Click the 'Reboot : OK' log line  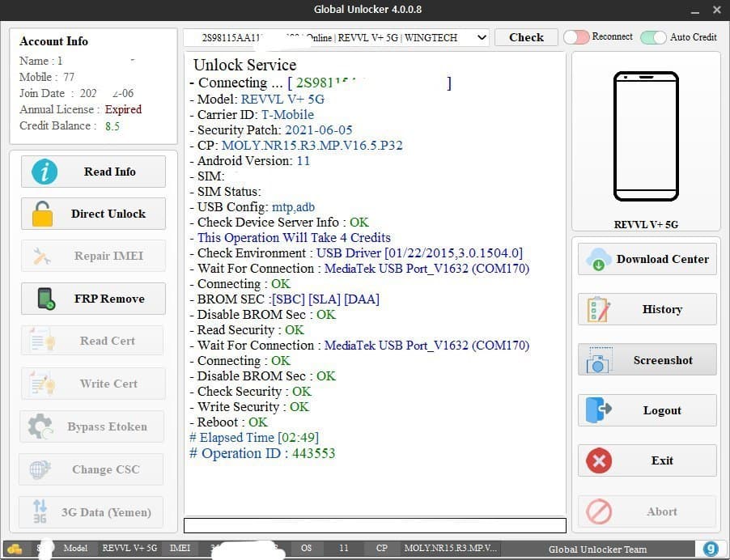228,422
